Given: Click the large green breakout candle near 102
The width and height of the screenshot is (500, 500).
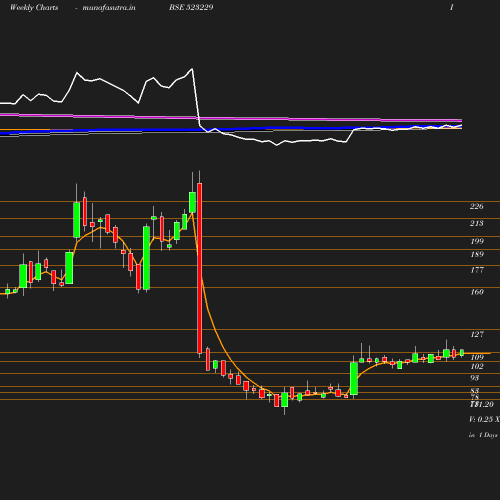Looking at the screenshot, I should click(x=354, y=379).
